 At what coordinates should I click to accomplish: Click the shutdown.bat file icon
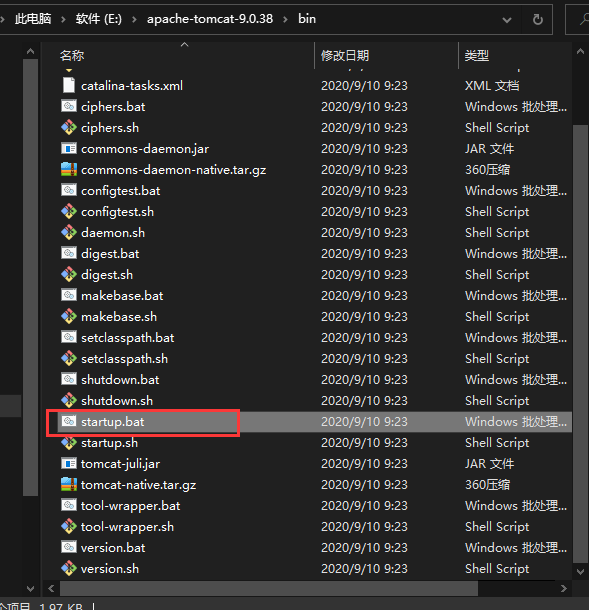69,379
